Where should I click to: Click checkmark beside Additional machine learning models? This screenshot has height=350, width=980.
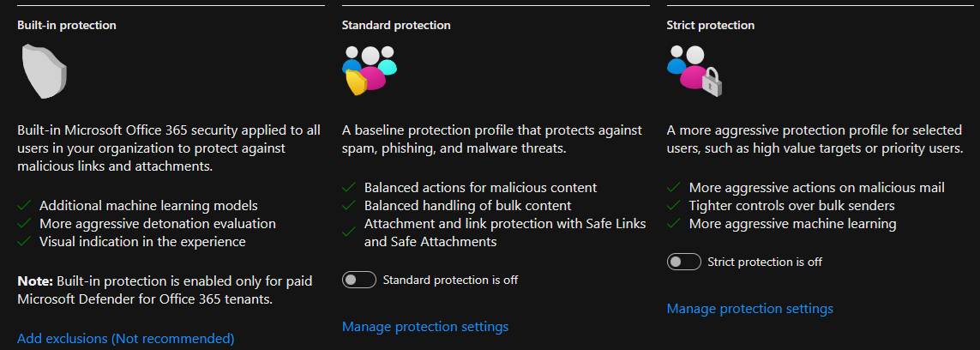click(24, 205)
